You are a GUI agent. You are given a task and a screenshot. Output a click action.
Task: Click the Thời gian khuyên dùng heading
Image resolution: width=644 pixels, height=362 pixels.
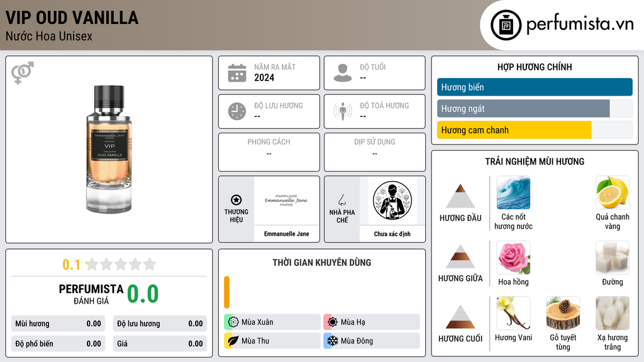(x=322, y=263)
